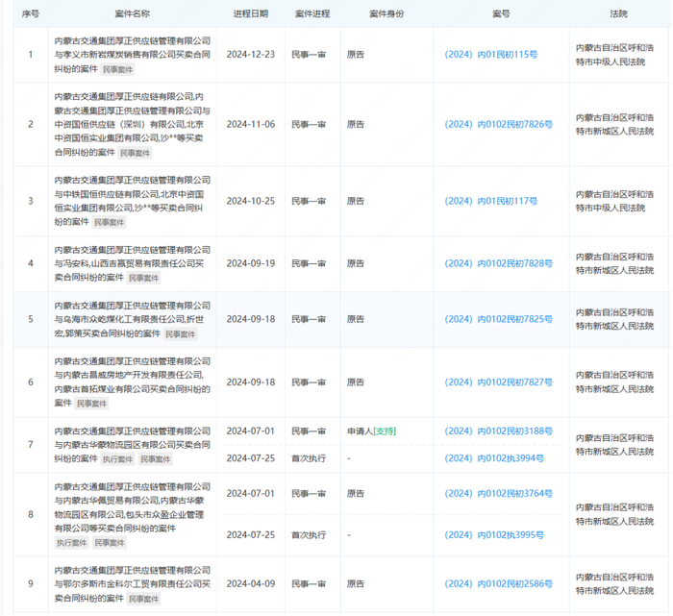Viewport: 673px width, 616px height.
Task: Click court 新城区人民法院 in row 2
Action: point(614,124)
